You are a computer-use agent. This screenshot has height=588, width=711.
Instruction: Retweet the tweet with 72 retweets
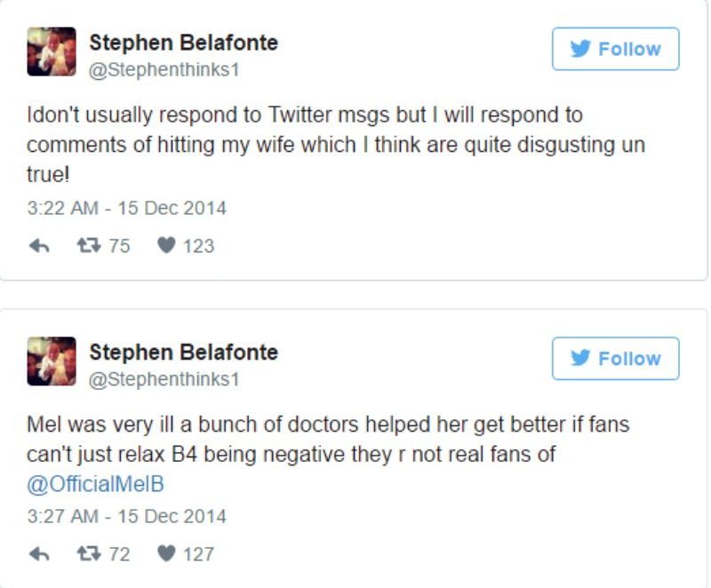point(88,554)
